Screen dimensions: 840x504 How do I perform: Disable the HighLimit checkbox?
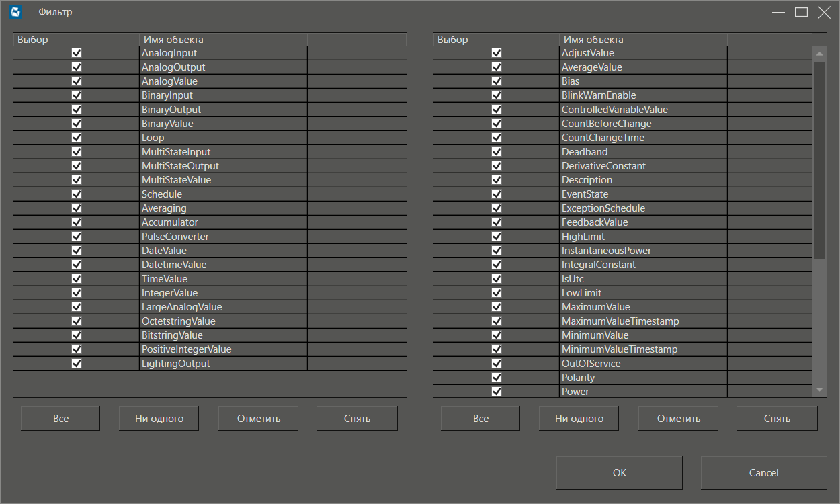pos(497,237)
